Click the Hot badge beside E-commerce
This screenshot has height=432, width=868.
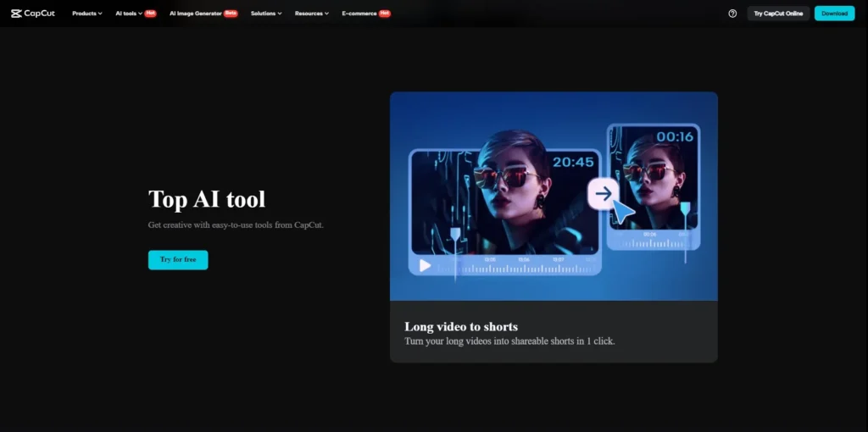[x=384, y=14]
